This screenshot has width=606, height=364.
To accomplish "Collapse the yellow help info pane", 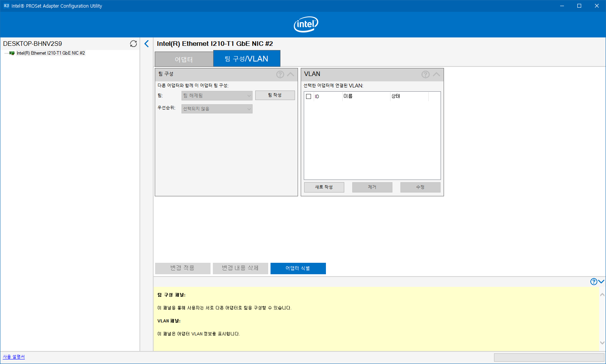I will tap(601, 281).
